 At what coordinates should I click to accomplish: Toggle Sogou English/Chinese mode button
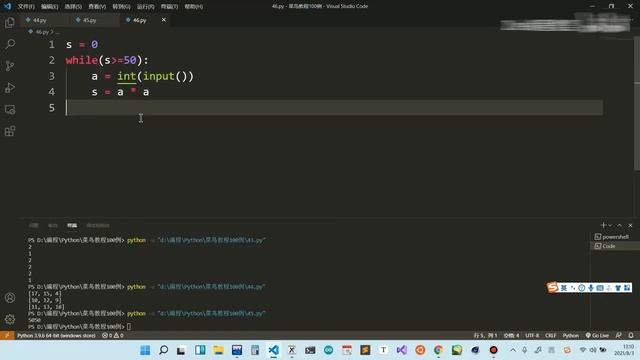[564, 288]
